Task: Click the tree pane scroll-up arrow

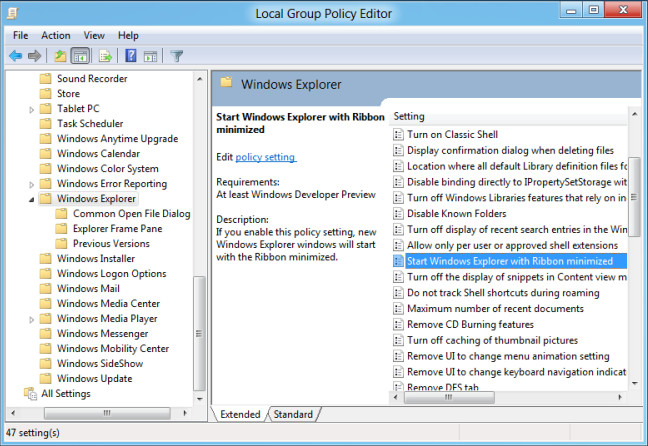Action: pos(200,79)
